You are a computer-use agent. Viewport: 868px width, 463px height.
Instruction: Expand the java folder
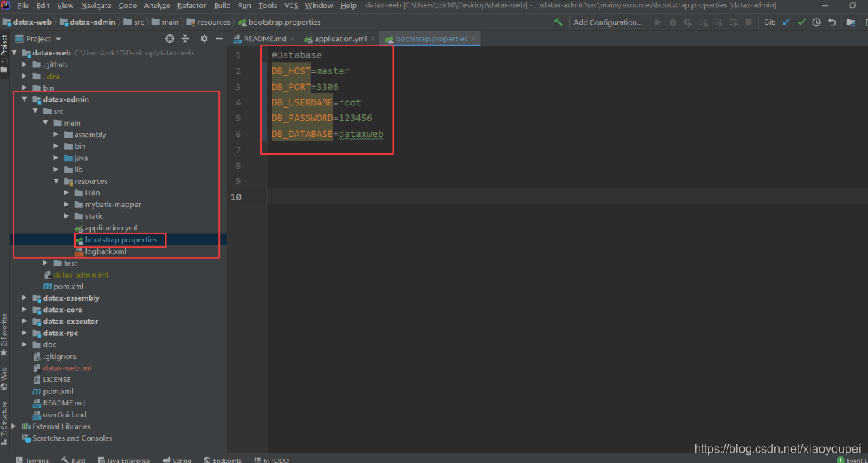[56, 158]
